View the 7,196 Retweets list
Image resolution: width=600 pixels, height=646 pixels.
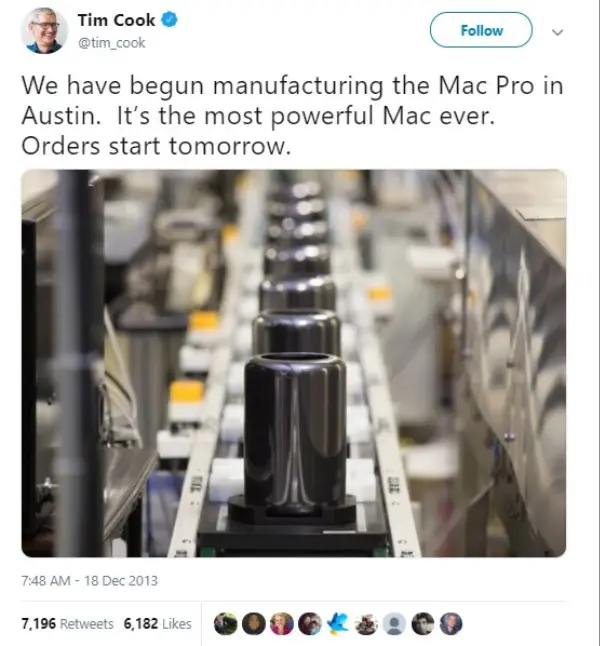[x=67, y=624]
